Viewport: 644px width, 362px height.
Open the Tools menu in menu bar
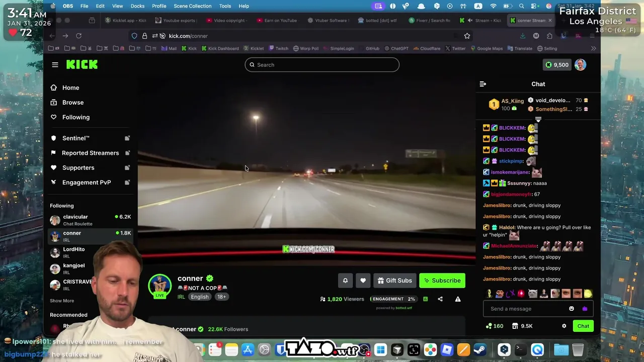click(x=225, y=6)
